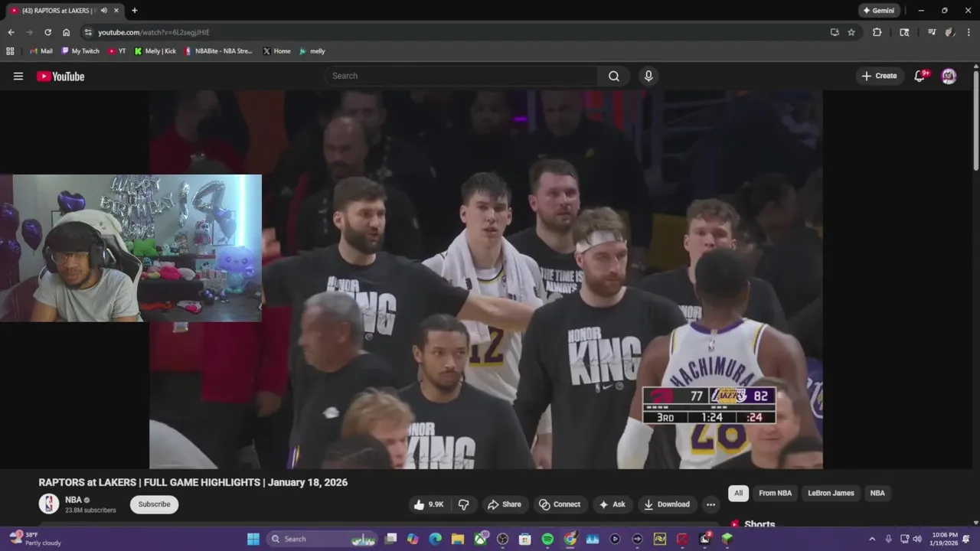This screenshot has width=980, height=551.
Task: Open the X Home bookmark
Action: (277, 51)
